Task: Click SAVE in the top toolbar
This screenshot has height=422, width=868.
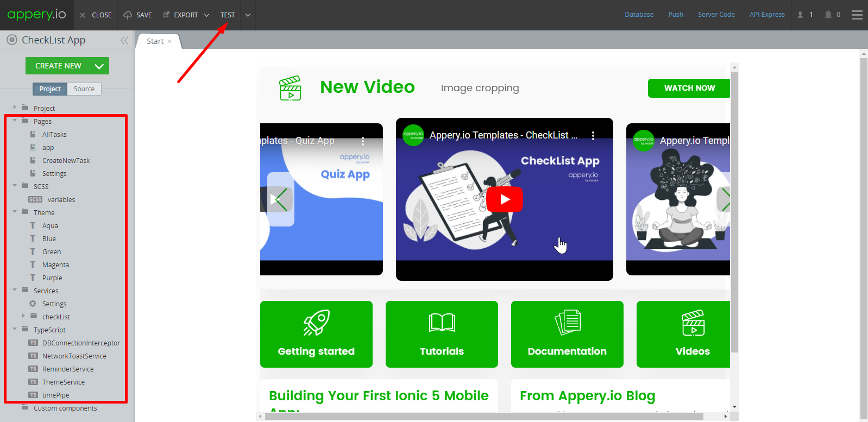Action: [x=137, y=15]
